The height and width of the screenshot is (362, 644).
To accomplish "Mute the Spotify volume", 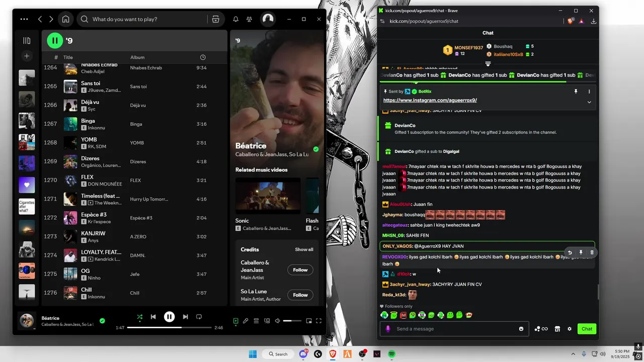I will point(277,321).
